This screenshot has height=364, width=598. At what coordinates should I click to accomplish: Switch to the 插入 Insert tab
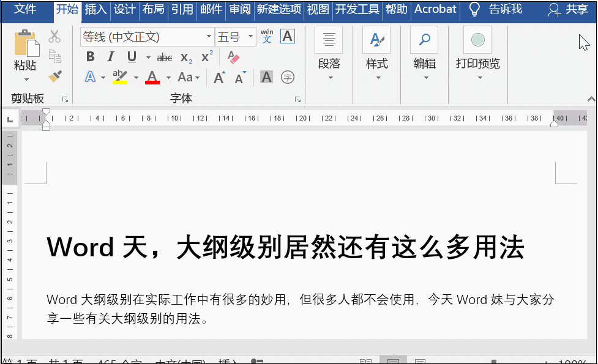(x=95, y=9)
